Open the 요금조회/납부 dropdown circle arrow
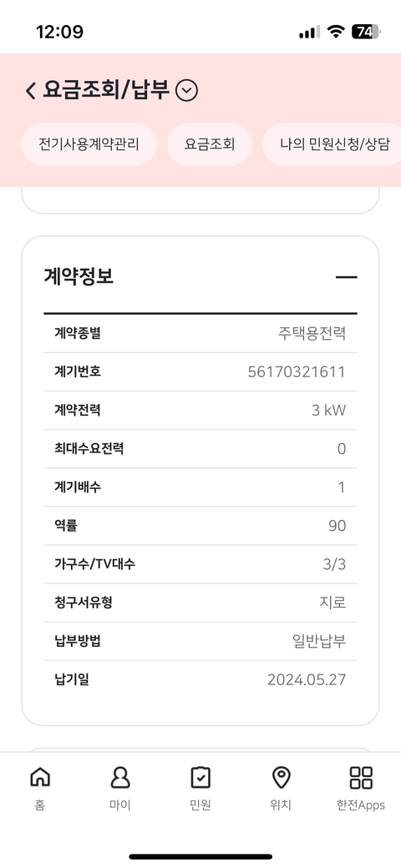 pos(186,90)
